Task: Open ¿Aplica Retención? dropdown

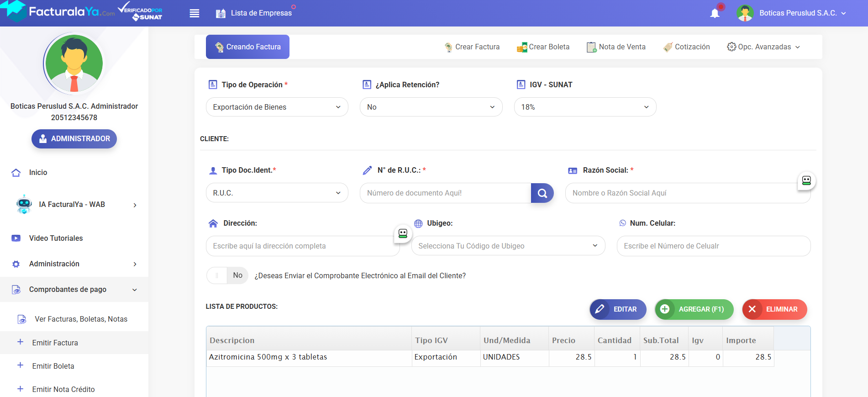Action: tap(431, 107)
